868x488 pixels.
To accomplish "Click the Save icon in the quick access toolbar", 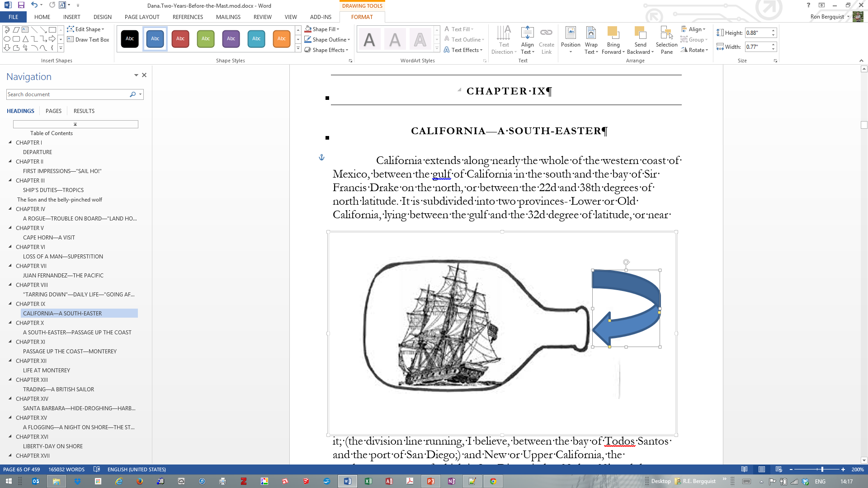I will (21, 5).
